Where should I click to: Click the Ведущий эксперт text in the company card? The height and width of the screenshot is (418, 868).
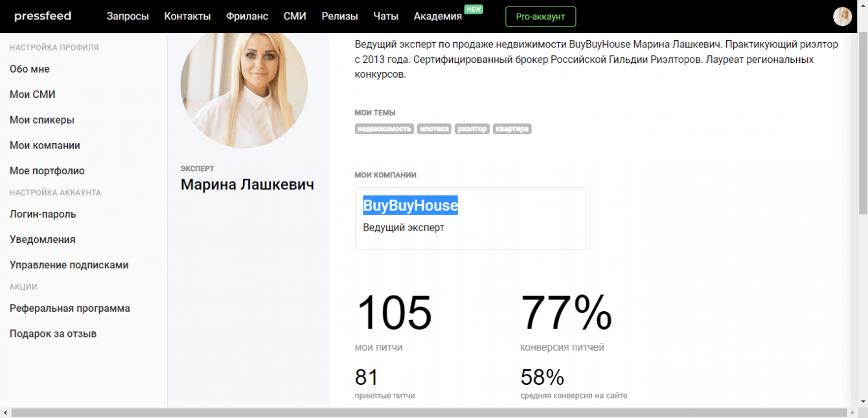click(x=404, y=227)
